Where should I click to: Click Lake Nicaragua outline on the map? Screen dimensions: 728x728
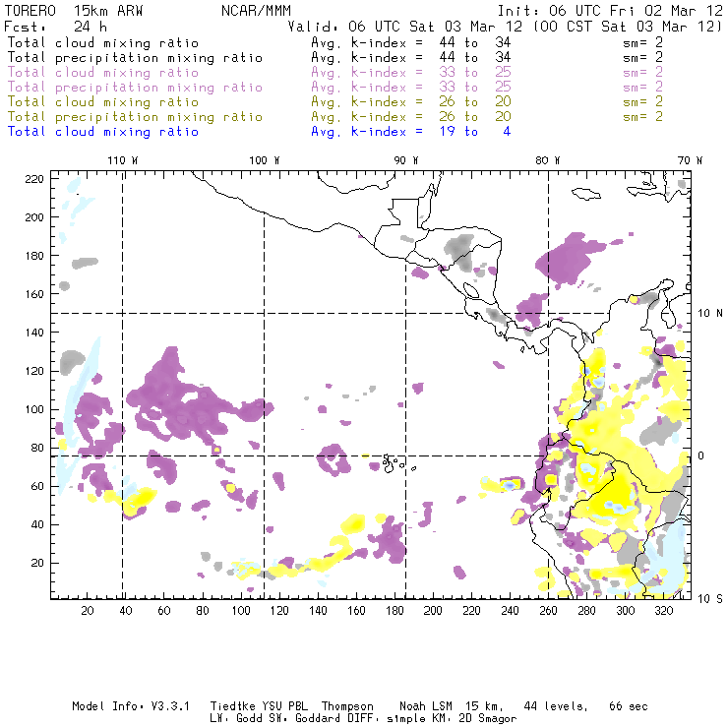coord(471,290)
